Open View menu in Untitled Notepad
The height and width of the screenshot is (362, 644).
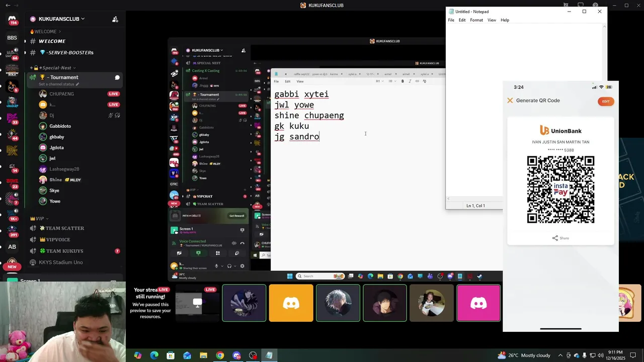coord(492,20)
